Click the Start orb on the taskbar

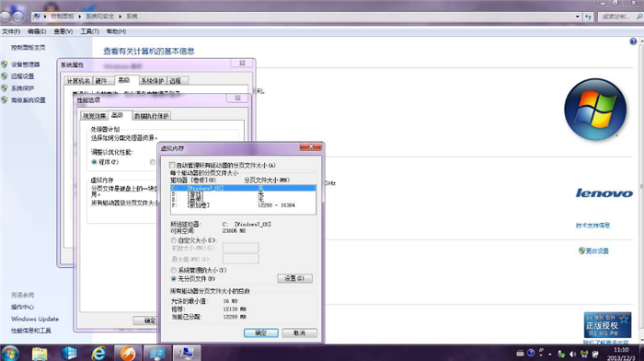pyautogui.click(x=9, y=354)
